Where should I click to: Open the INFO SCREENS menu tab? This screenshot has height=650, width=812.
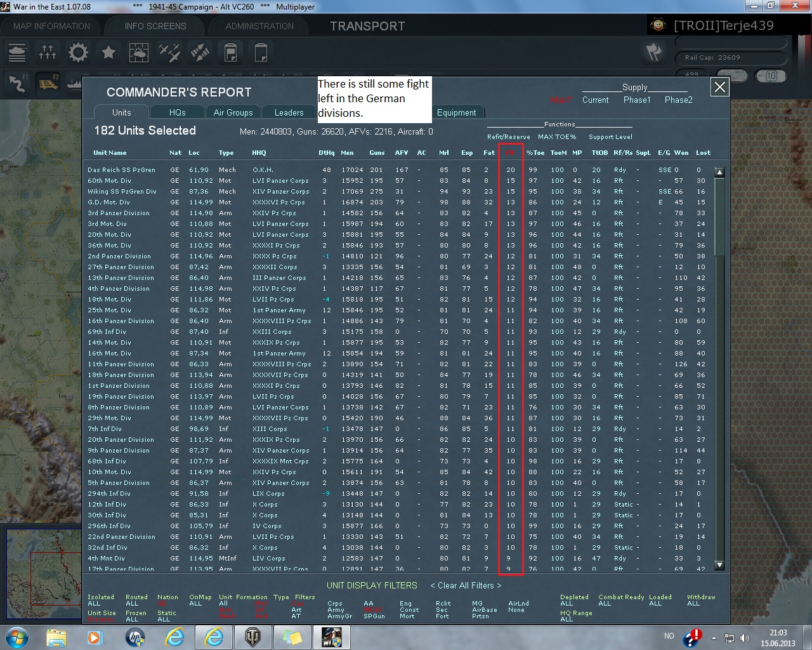(155, 26)
